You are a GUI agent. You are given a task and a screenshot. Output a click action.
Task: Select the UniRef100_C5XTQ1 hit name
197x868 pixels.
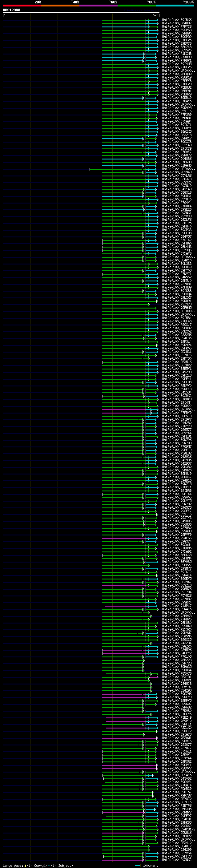[x=176, y=677]
